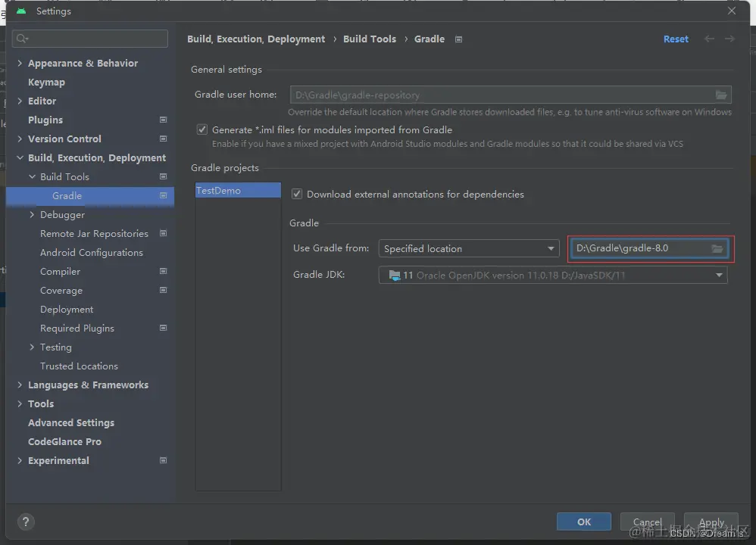Open Required Plugins settings

coord(77,329)
